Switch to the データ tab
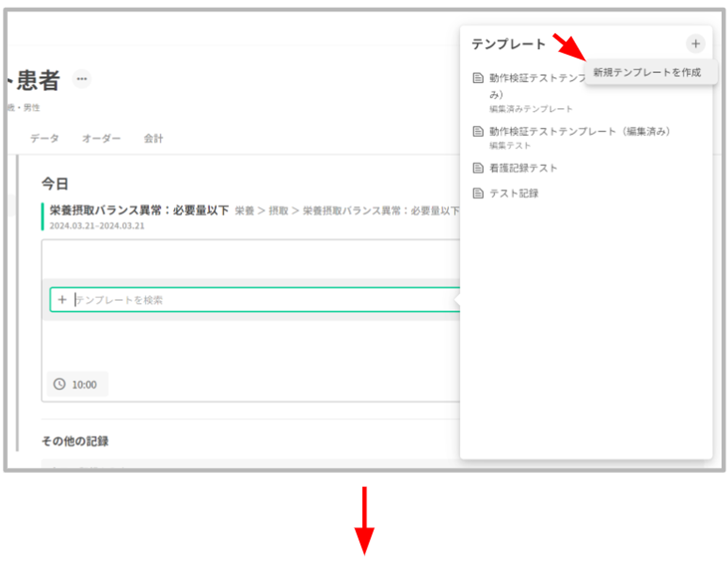The image size is (728, 561). click(44, 138)
